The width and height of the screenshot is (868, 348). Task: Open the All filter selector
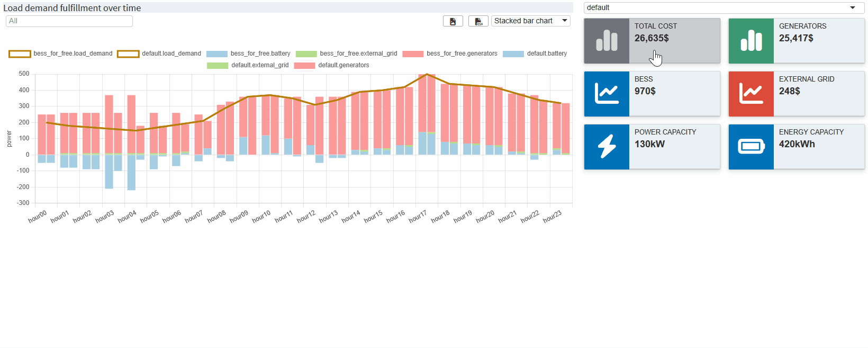(69, 21)
